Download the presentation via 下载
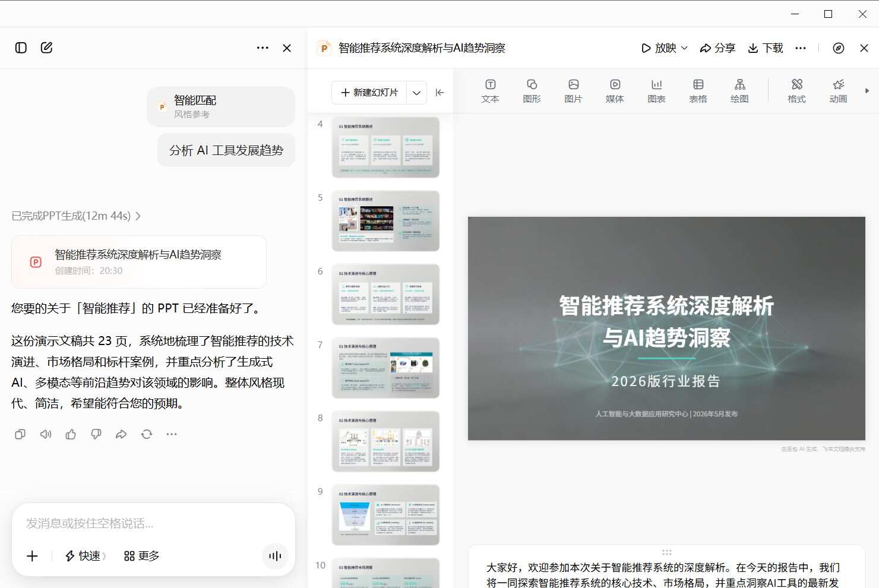Viewport: 879px width, 588px height. [766, 48]
